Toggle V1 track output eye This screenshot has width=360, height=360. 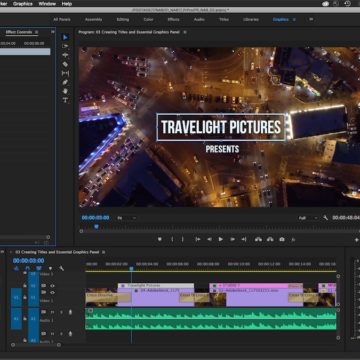tap(52, 292)
